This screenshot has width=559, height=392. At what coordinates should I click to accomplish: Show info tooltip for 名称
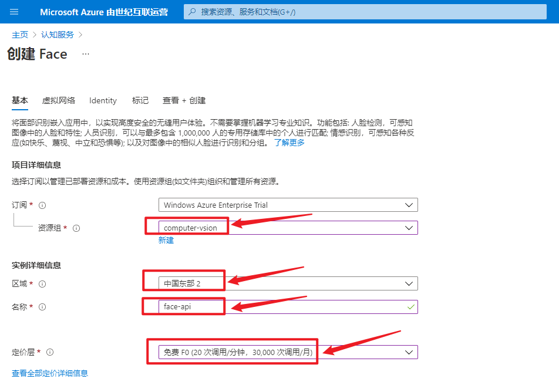click(42, 307)
